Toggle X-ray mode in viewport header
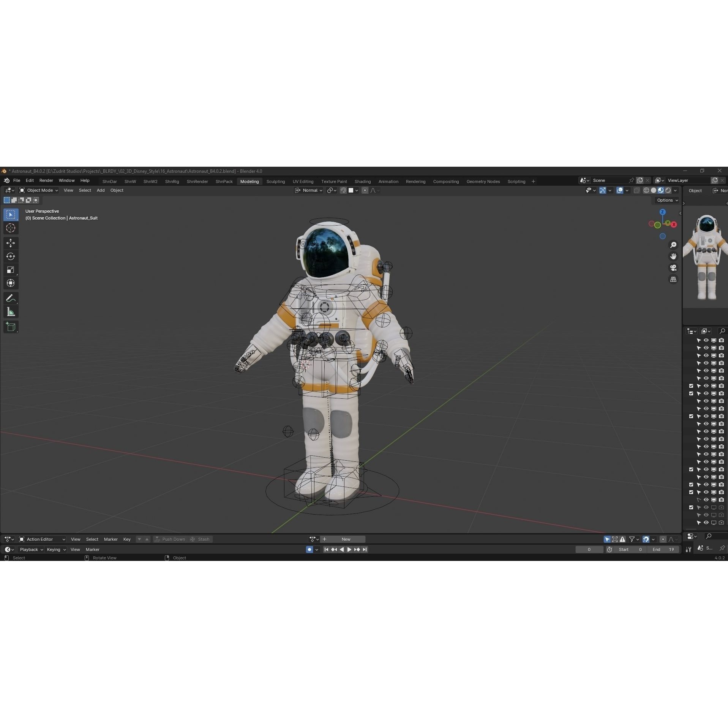The height and width of the screenshot is (728, 728). point(637,190)
